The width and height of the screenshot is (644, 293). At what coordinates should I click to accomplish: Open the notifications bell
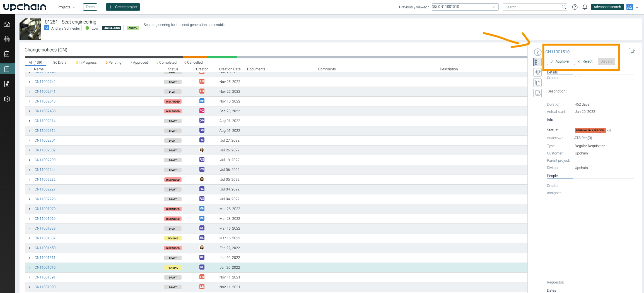(585, 7)
